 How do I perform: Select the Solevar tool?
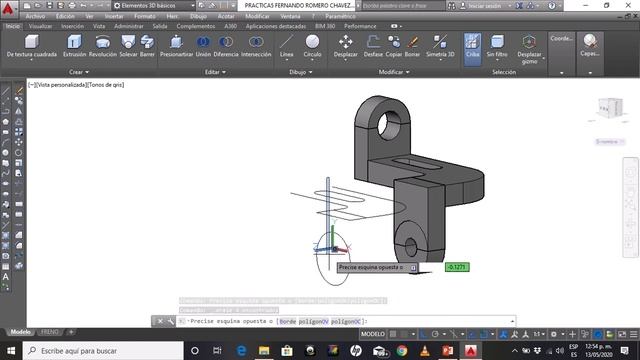click(128, 46)
